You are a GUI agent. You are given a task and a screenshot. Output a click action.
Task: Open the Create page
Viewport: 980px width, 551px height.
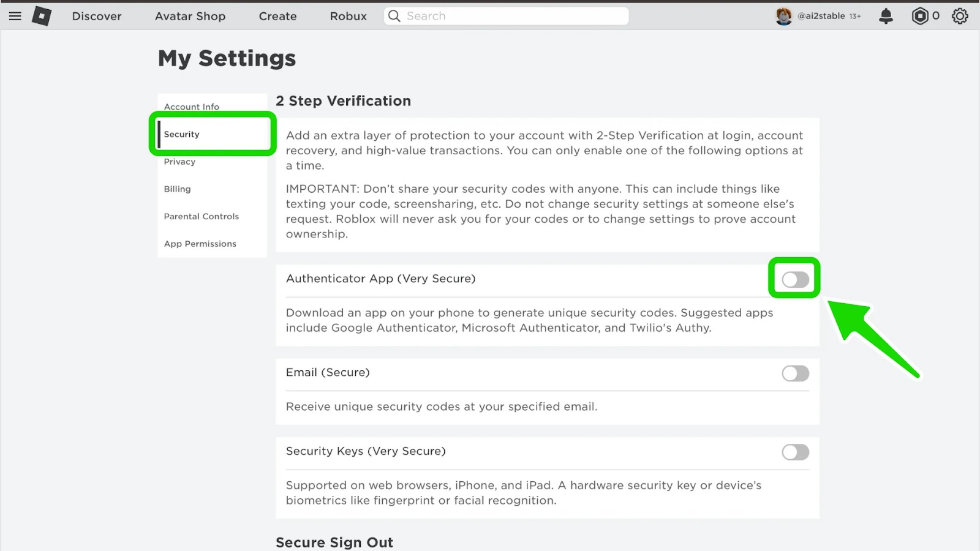(277, 16)
